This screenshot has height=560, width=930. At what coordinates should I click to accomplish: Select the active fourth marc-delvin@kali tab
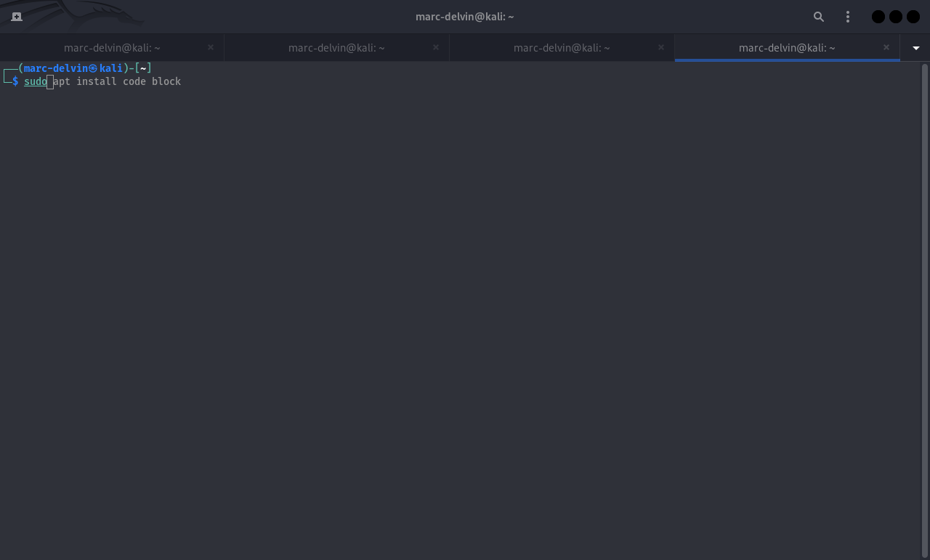coord(787,48)
